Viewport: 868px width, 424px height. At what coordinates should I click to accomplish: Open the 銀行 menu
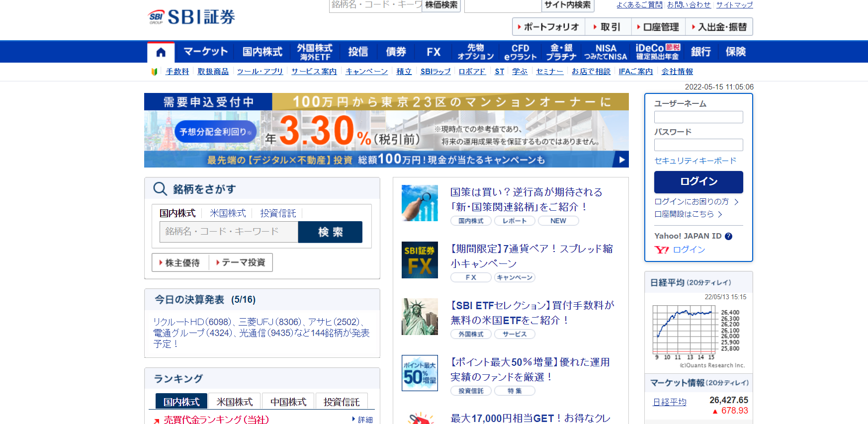tap(700, 52)
